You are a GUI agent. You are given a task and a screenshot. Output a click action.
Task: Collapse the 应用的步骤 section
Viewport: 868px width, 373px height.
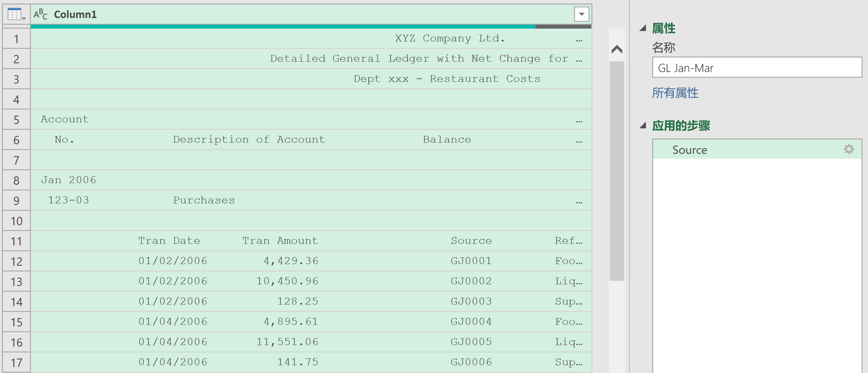point(643,126)
